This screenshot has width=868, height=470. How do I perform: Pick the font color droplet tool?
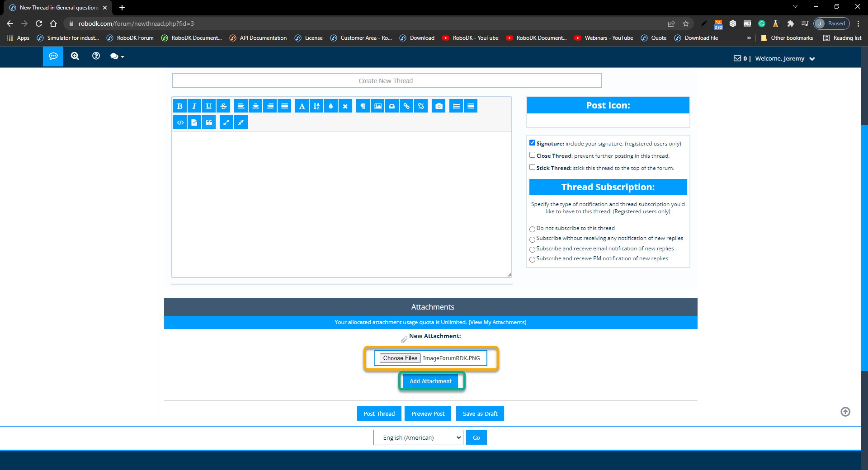(x=331, y=106)
